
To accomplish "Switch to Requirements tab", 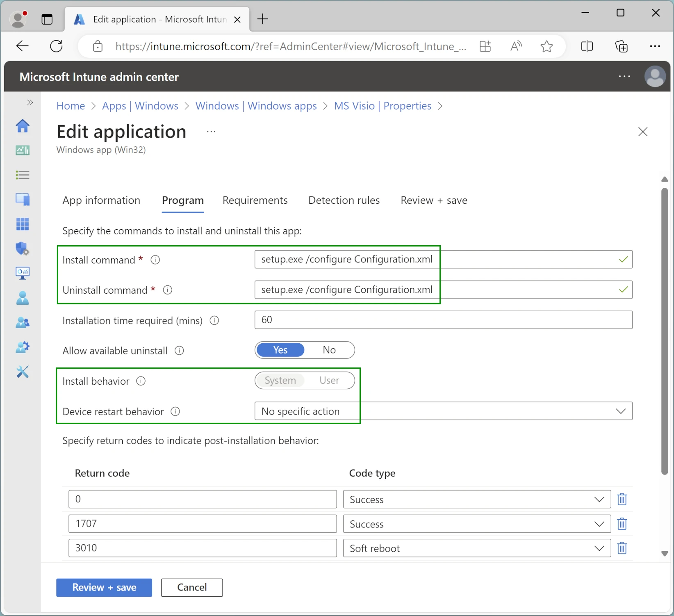I will coord(255,200).
